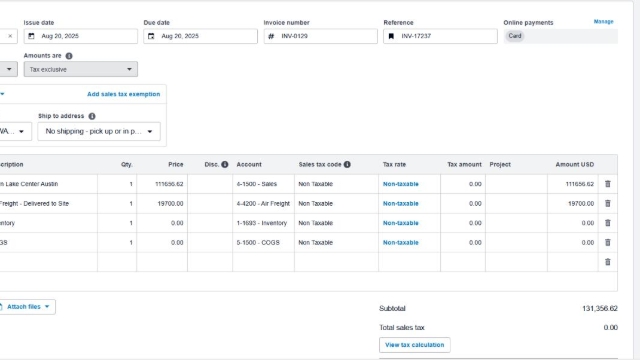Image resolution: width=640 pixels, height=360 pixels.
Task: Open Non-taxable rate on Inventory row
Action: (x=401, y=223)
